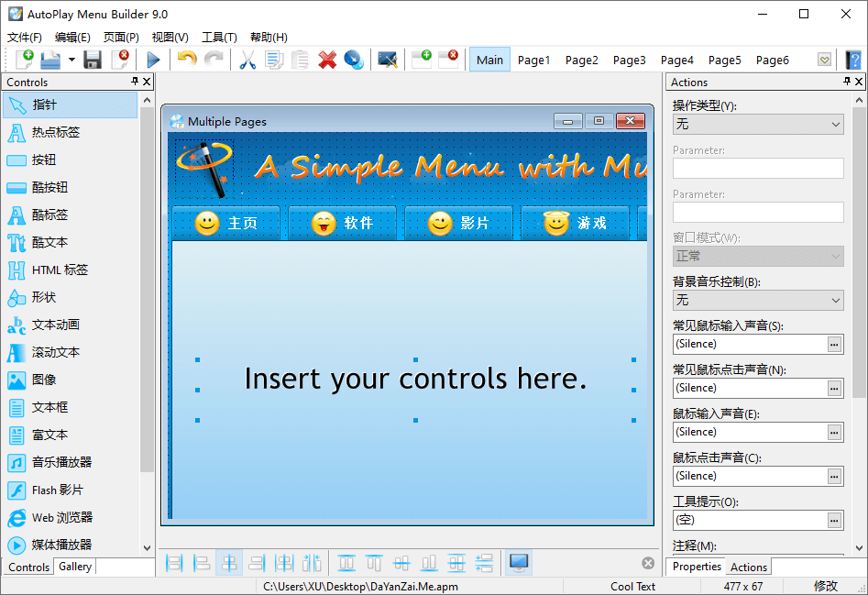This screenshot has width=868, height=595.
Task: Click the New project toolbar icon
Action: coord(25,60)
